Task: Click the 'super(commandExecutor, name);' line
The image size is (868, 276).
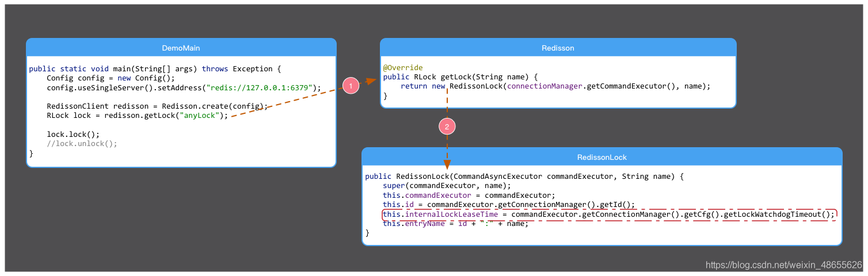Action: [447, 186]
